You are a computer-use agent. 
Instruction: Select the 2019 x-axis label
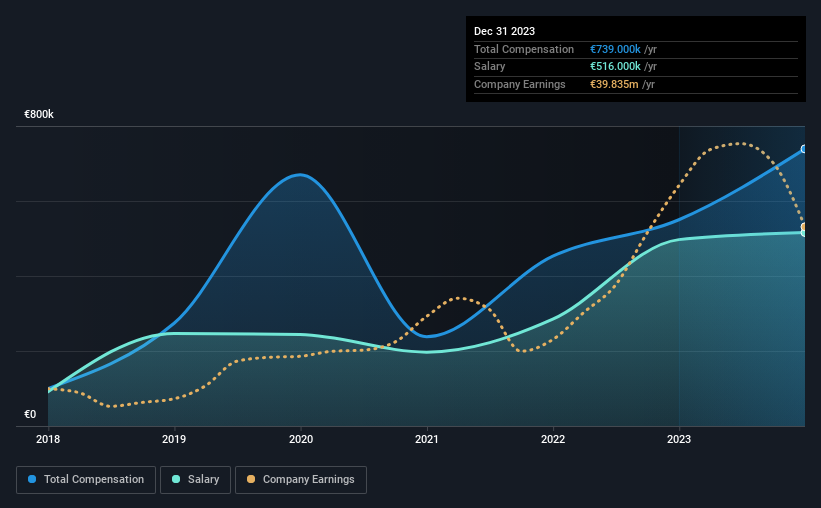pos(174,439)
